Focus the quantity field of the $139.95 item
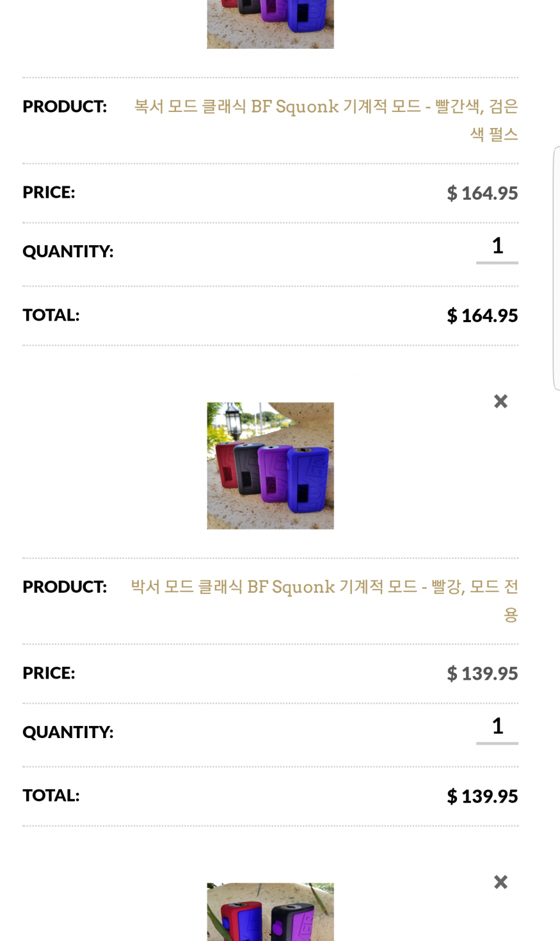The image size is (560, 941). pyautogui.click(x=497, y=727)
